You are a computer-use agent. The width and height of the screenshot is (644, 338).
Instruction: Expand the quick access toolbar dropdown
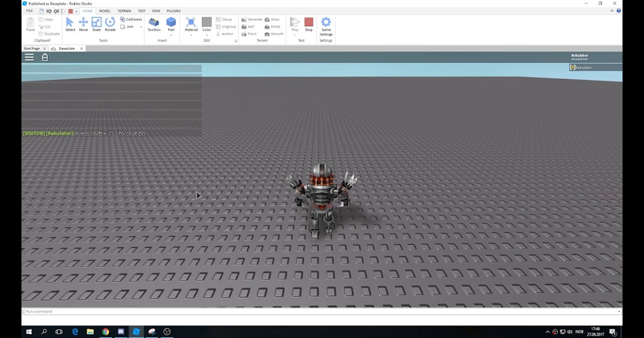[x=77, y=11]
